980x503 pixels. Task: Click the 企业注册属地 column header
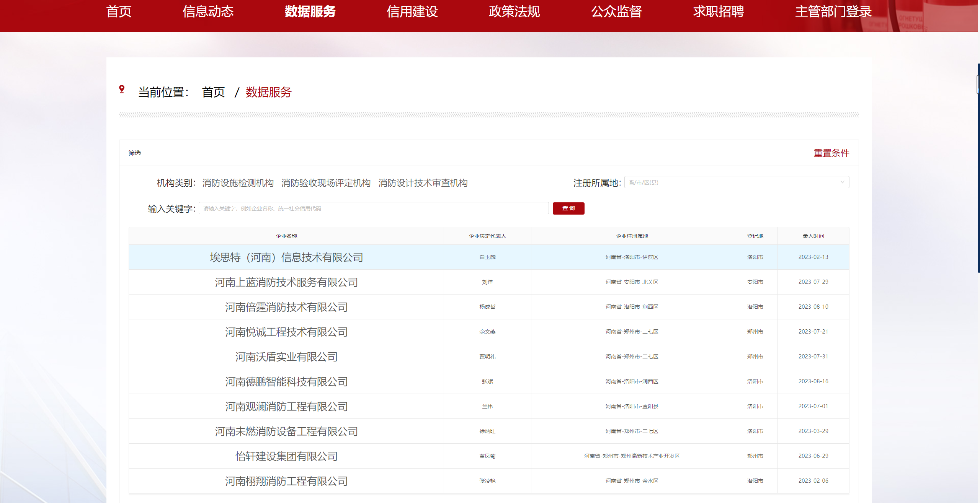coord(632,236)
